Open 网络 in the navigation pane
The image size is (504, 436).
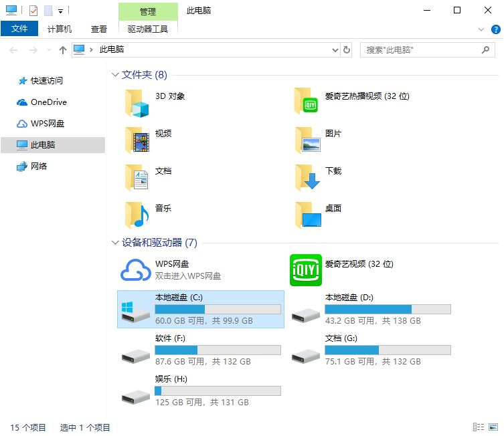(39, 167)
